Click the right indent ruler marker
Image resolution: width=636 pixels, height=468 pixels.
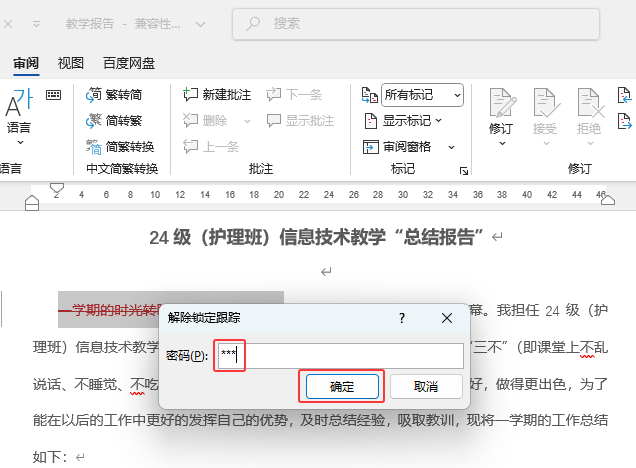pos(608,199)
